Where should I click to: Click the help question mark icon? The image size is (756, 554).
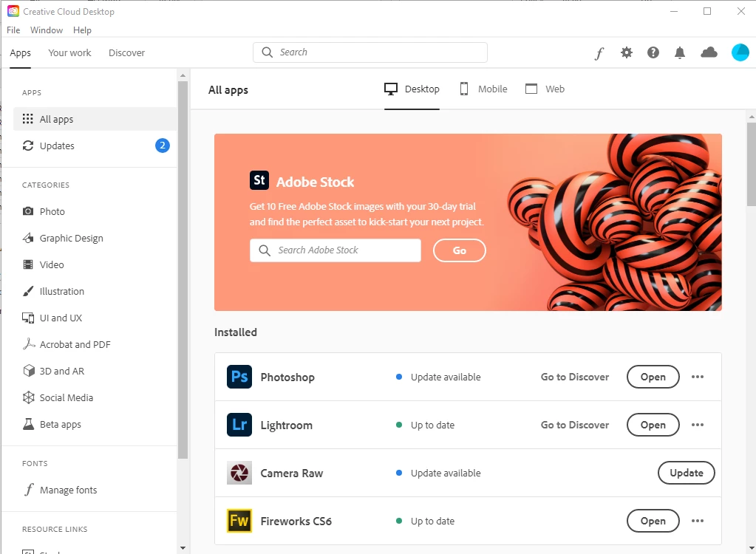[x=653, y=52]
